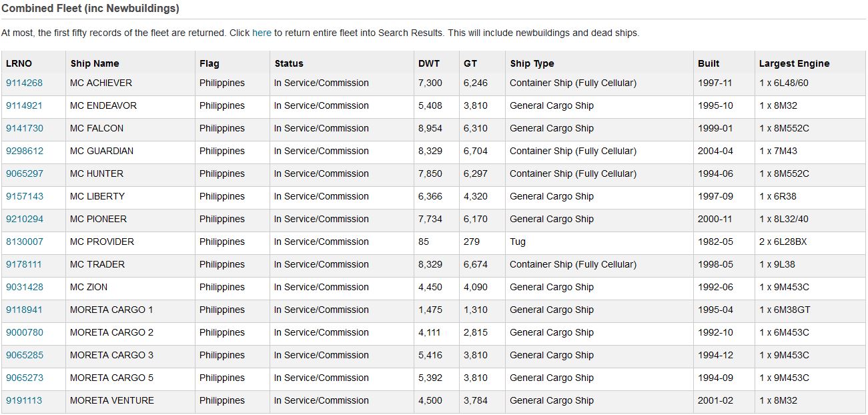This screenshot has width=868, height=415.
Task: Click the 'here' link to return entire fleet
Action: pos(262,33)
